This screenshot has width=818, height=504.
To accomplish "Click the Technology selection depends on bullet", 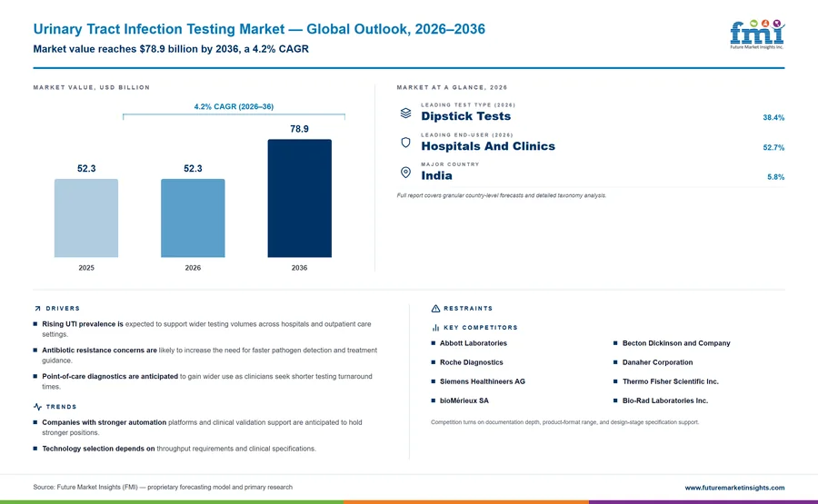I will (x=175, y=449).
